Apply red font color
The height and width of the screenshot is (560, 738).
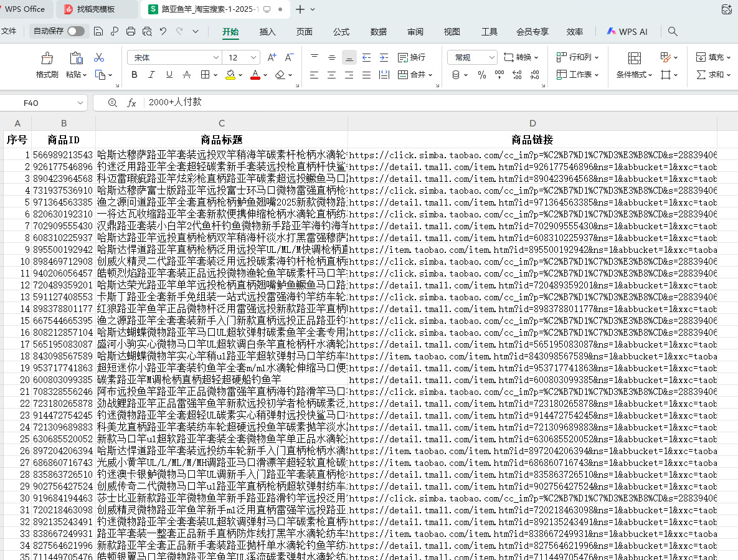click(255, 75)
